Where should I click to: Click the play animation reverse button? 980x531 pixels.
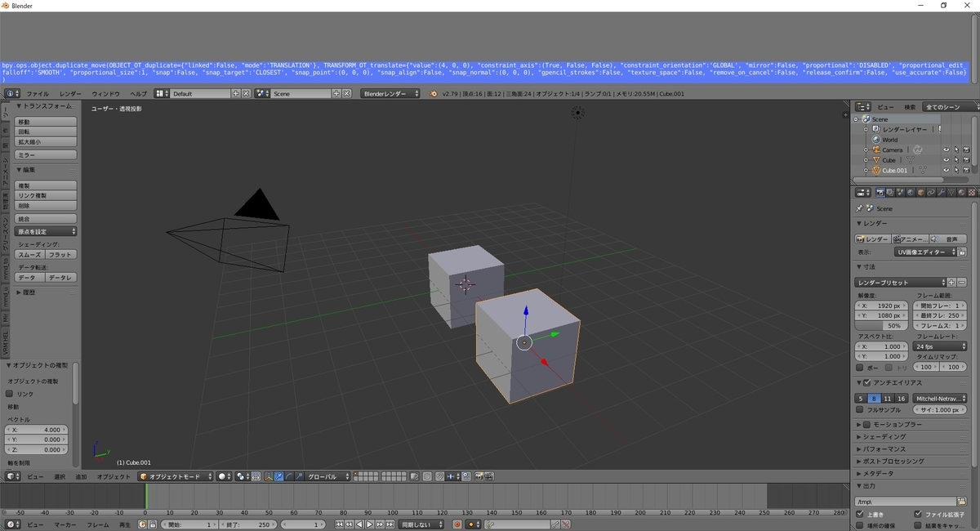click(x=359, y=524)
